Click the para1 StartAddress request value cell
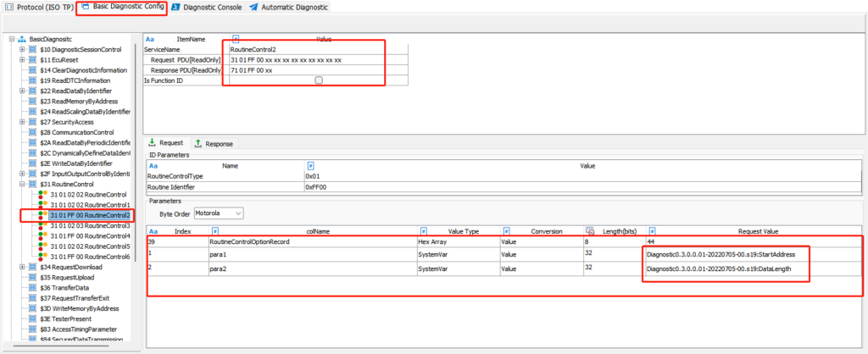The height and width of the screenshot is (354, 868). [x=724, y=253]
